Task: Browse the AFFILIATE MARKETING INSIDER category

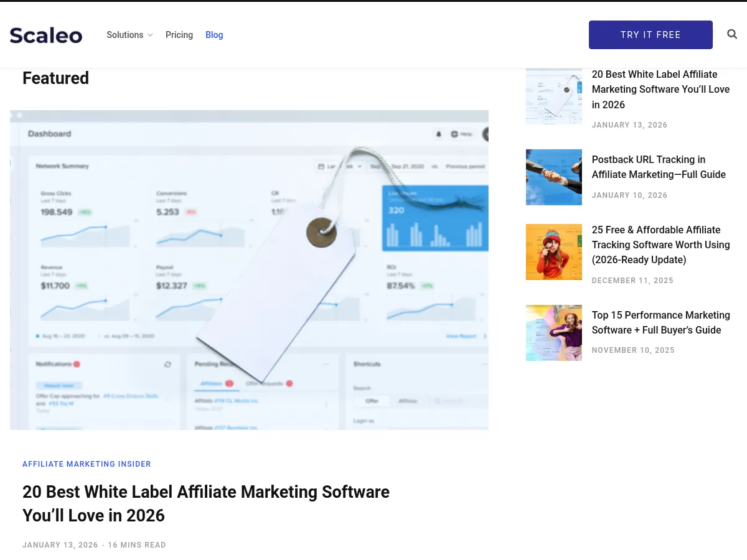Action: [87, 464]
